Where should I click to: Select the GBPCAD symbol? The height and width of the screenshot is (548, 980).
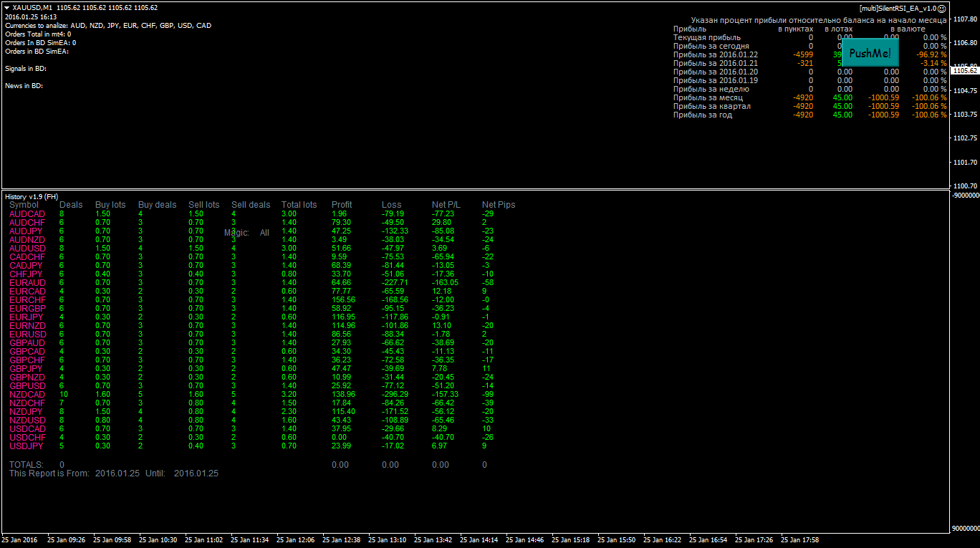(27, 351)
